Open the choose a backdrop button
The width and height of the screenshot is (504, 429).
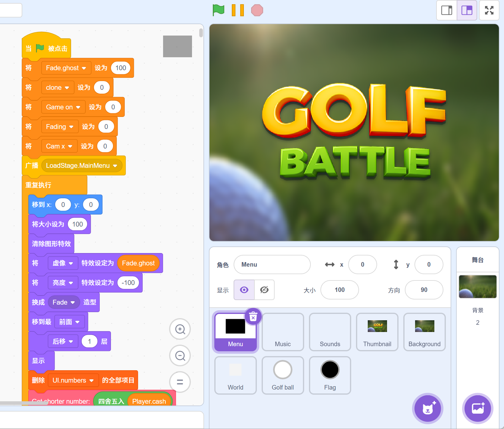pos(478,408)
